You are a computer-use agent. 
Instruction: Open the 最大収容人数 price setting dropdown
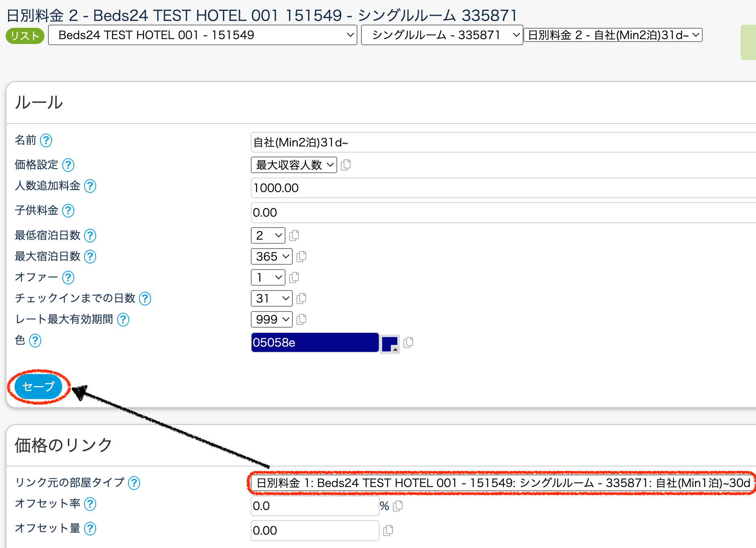pyautogui.click(x=294, y=165)
